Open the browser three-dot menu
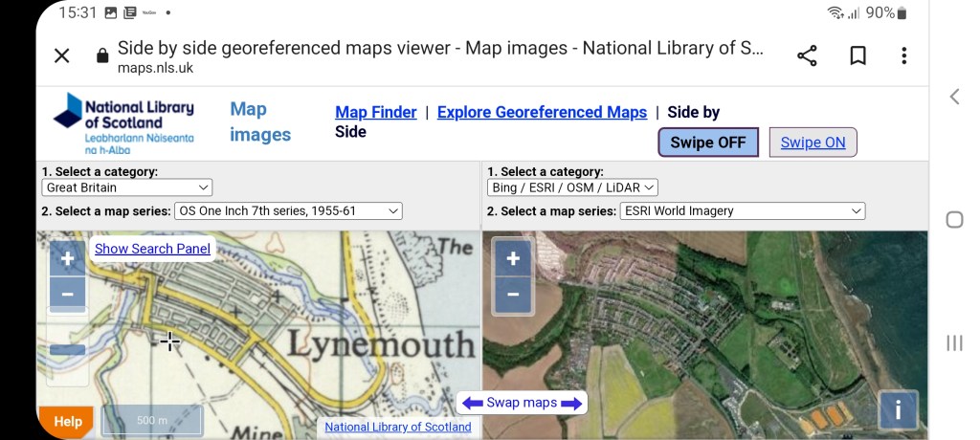The image size is (980, 440). [x=903, y=55]
